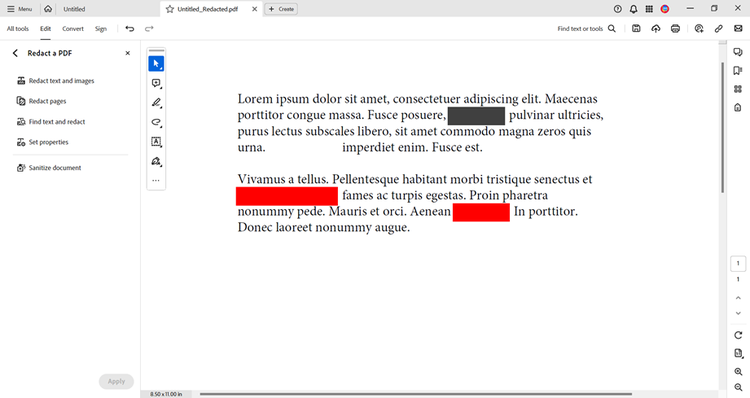This screenshot has width=750, height=398.
Task: Click the vertical document scrollbar
Action: 722,127
